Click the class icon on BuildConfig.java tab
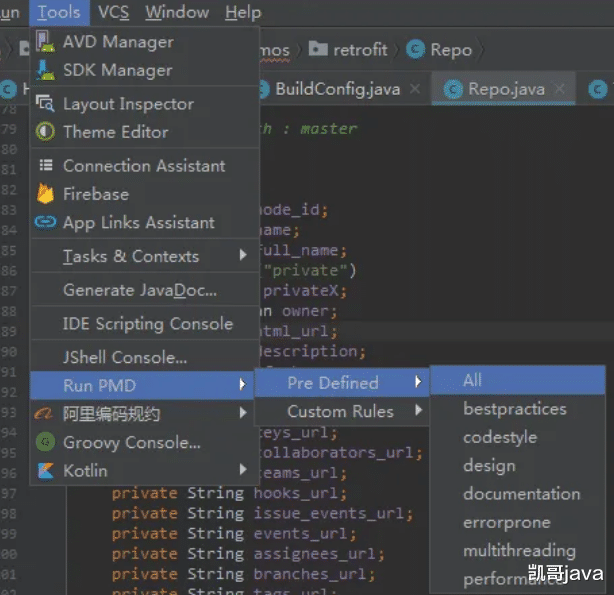The height and width of the screenshot is (595, 614). point(264,89)
